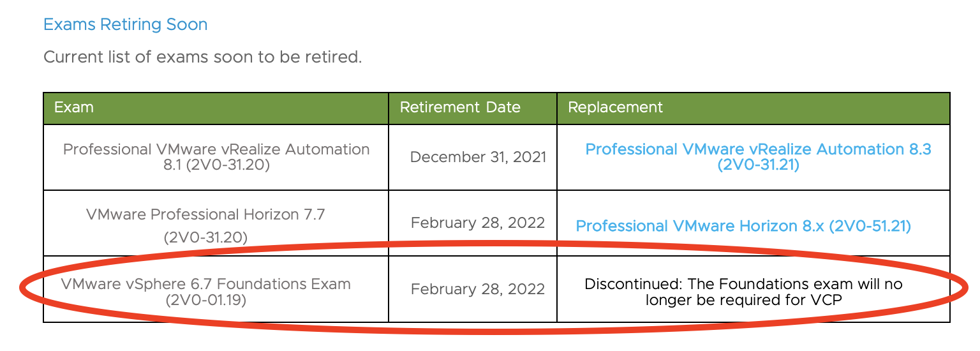Click "longer be required for VCP" text line
This screenshot has height=351, width=980.
click(743, 299)
